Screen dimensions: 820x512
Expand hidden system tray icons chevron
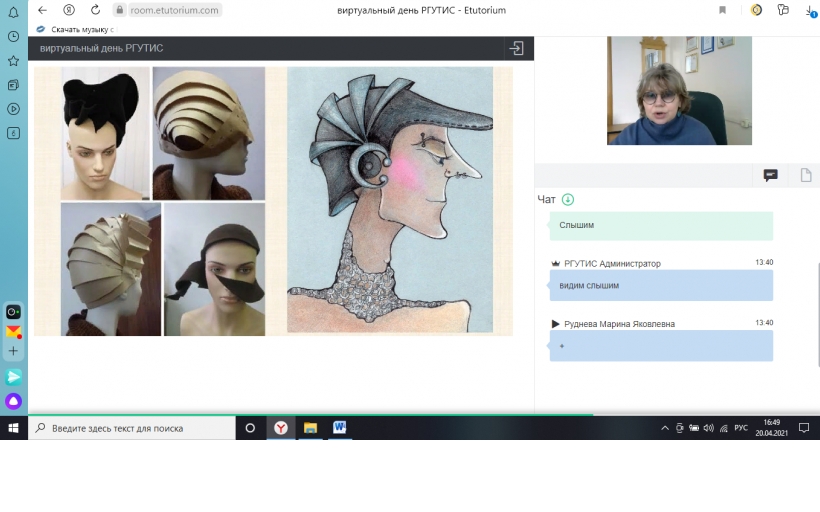665,428
